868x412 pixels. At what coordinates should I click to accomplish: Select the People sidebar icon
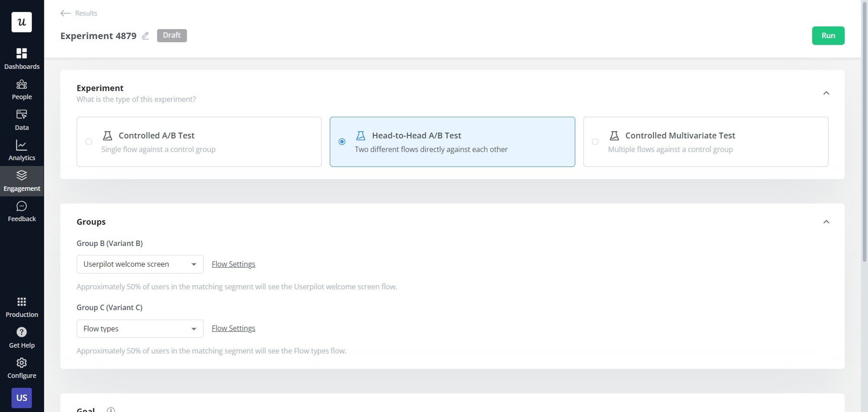(x=22, y=88)
